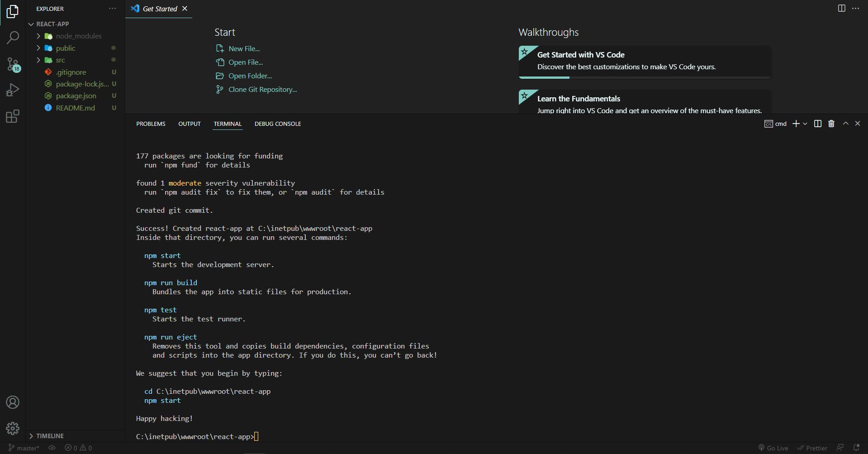The width and height of the screenshot is (868, 454).
Task: Open Source Control with 18 changes
Action: [x=13, y=64]
